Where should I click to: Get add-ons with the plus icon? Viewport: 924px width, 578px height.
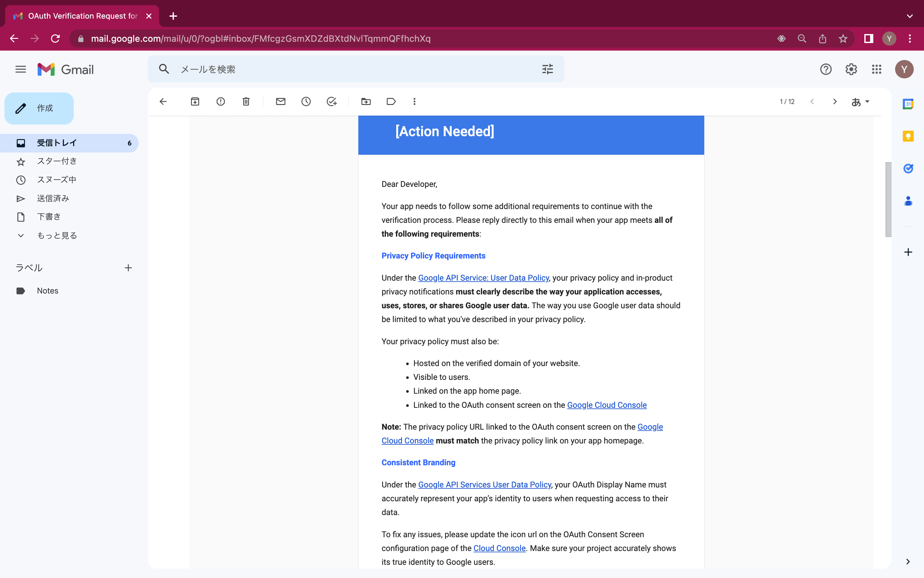tap(908, 252)
